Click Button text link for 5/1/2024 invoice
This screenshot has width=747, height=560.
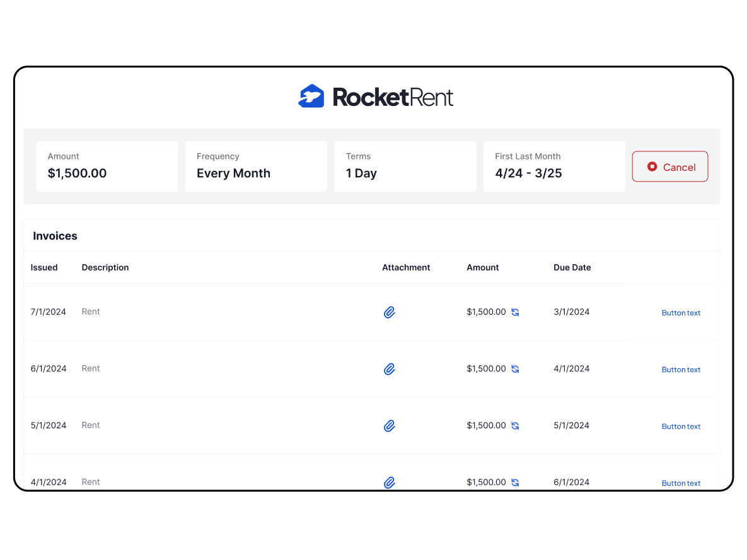pyautogui.click(x=681, y=426)
